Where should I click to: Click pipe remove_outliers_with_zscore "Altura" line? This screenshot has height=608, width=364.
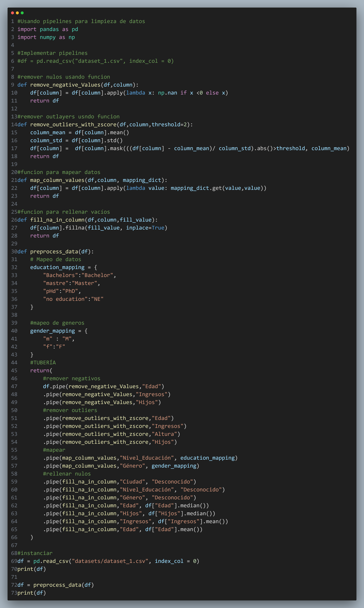click(x=112, y=434)
